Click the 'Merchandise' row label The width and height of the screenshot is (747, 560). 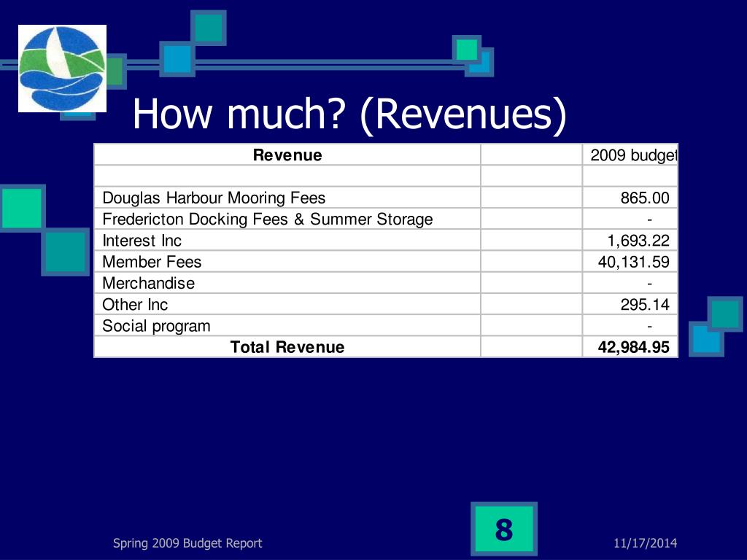(x=149, y=284)
